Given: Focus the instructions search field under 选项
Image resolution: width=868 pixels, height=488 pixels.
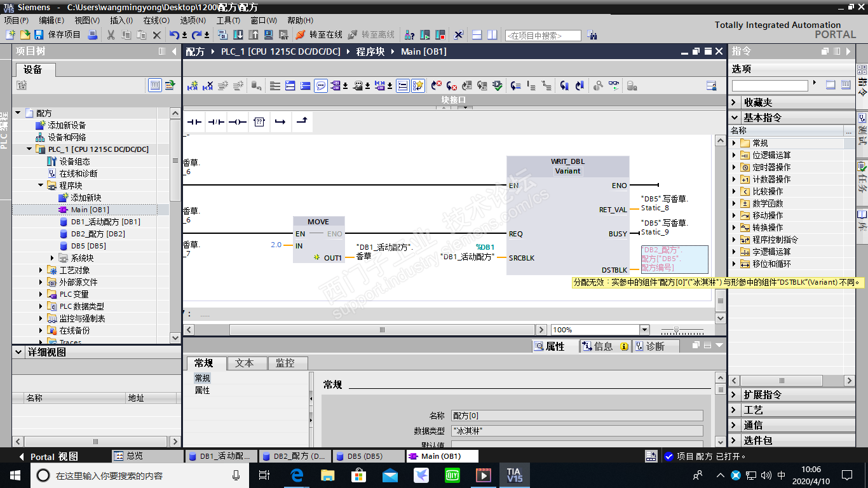Looking at the screenshot, I should 770,85.
